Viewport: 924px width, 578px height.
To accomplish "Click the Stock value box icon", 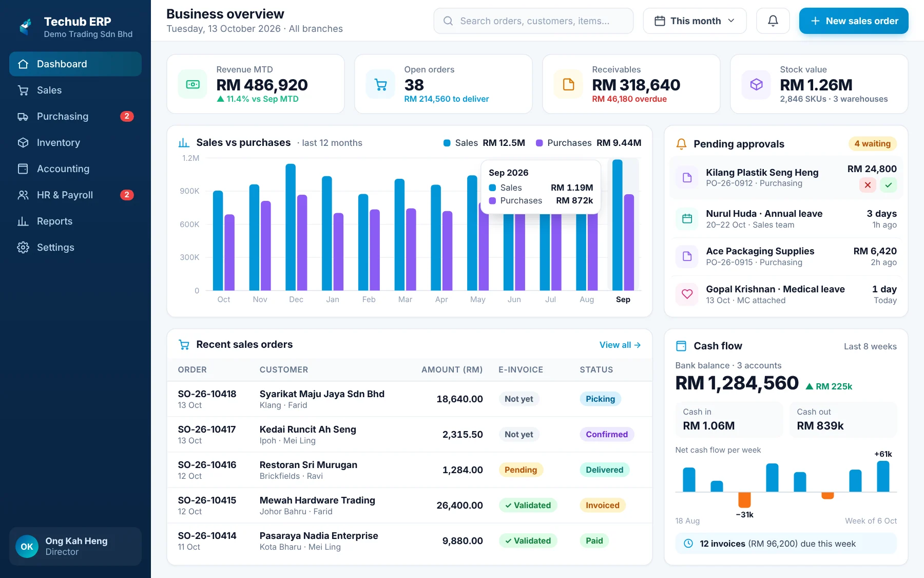I will 756,84.
